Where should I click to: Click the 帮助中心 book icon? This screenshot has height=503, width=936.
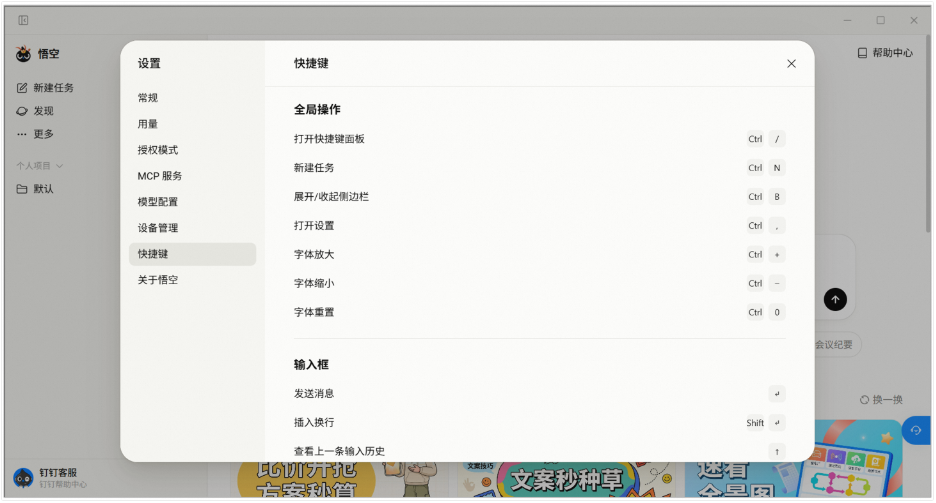click(x=862, y=53)
